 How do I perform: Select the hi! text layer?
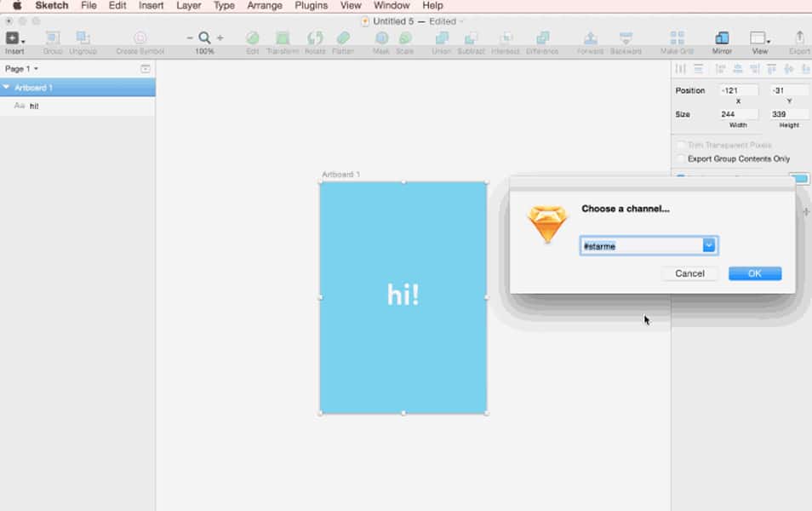(34, 106)
